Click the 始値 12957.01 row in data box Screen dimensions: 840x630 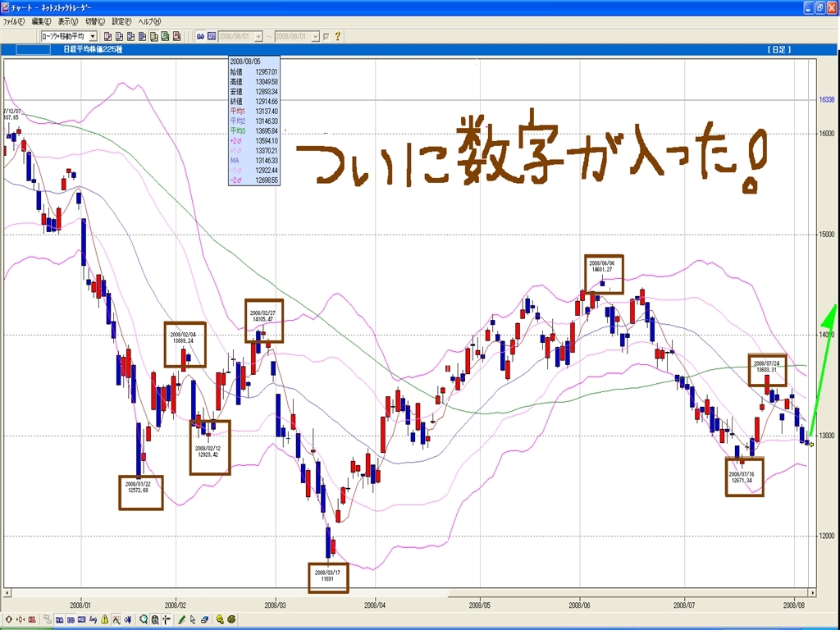[254, 72]
